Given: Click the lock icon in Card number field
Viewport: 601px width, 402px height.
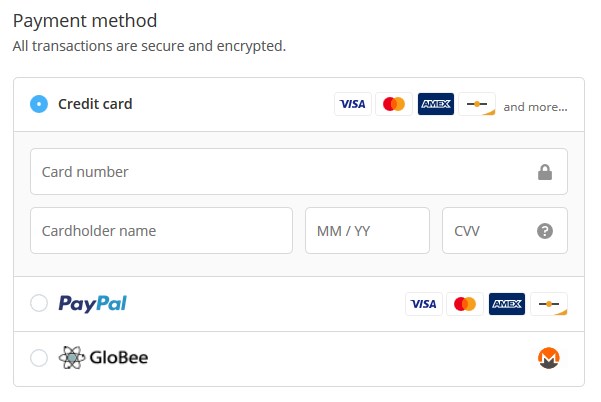Looking at the screenshot, I should pyautogui.click(x=545, y=172).
